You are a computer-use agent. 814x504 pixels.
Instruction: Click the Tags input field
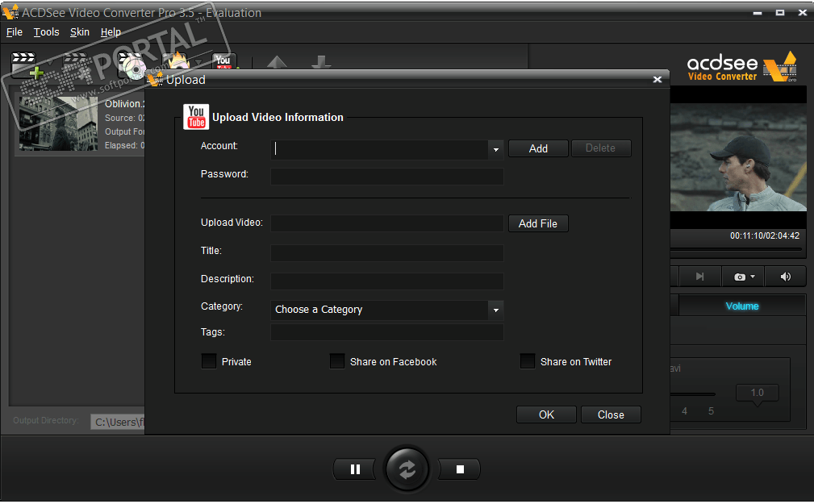pyautogui.click(x=386, y=332)
